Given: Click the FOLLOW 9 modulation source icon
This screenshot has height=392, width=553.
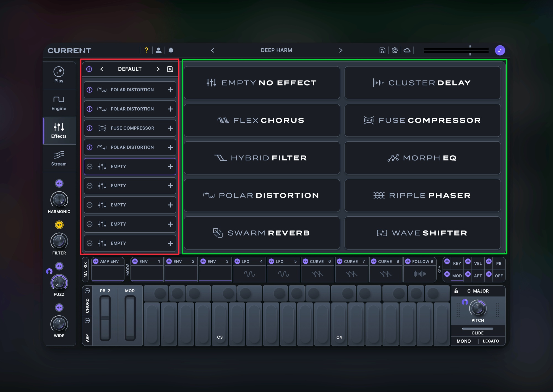Looking at the screenshot, I should click(408, 261).
